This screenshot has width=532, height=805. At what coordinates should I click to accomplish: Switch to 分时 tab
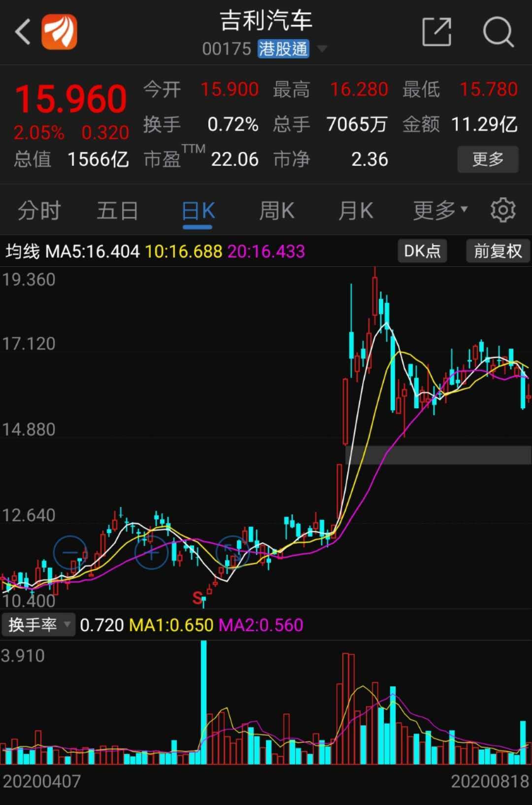click(x=39, y=211)
